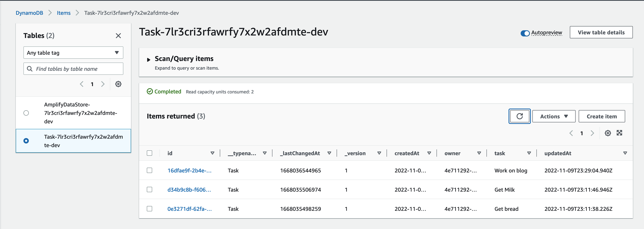The width and height of the screenshot is (644, 229).
Task: Click the Items returned (3) heading
Action: click(x=176, y=116)
